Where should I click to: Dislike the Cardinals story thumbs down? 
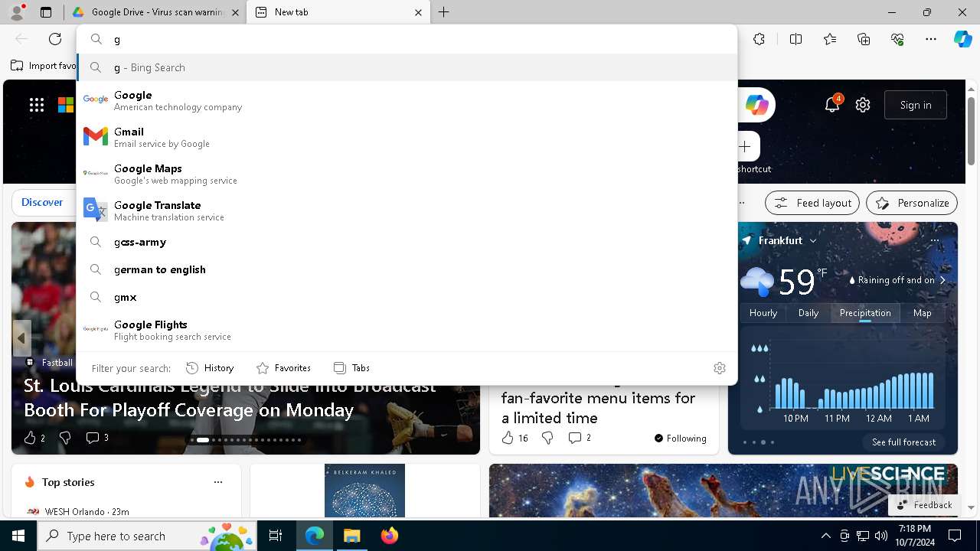coord(65,438)
